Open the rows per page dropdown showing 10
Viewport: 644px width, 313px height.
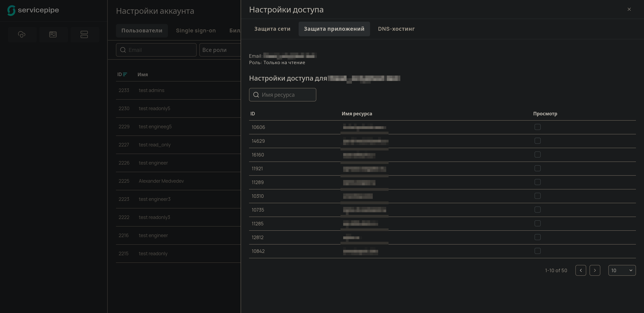(x=622, y=270)
